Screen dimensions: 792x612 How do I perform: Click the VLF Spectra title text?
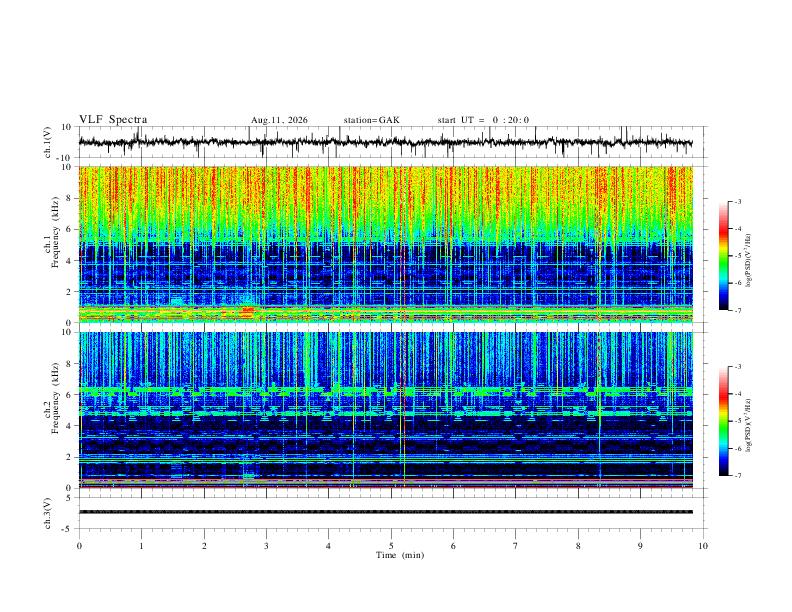click(113, 120)
